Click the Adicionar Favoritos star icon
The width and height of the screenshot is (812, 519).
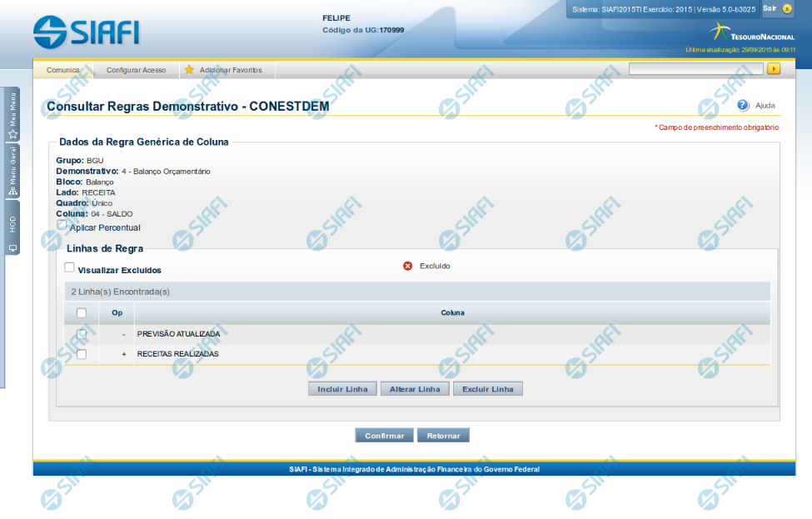point(189,70)
